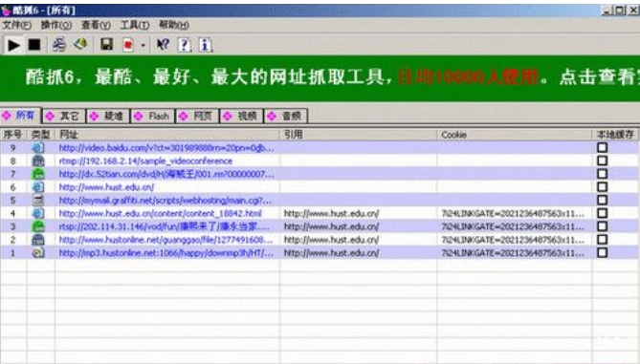Click the save floppy disk icon
The image size is (640, 364).
pyautogui.click(x=106, y=45)
